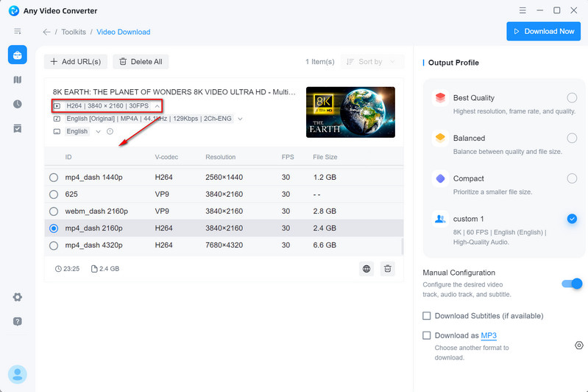Screen dimensions: 588x392
Task: Open MP3 format settings gear icon
Action: (578, 345)
